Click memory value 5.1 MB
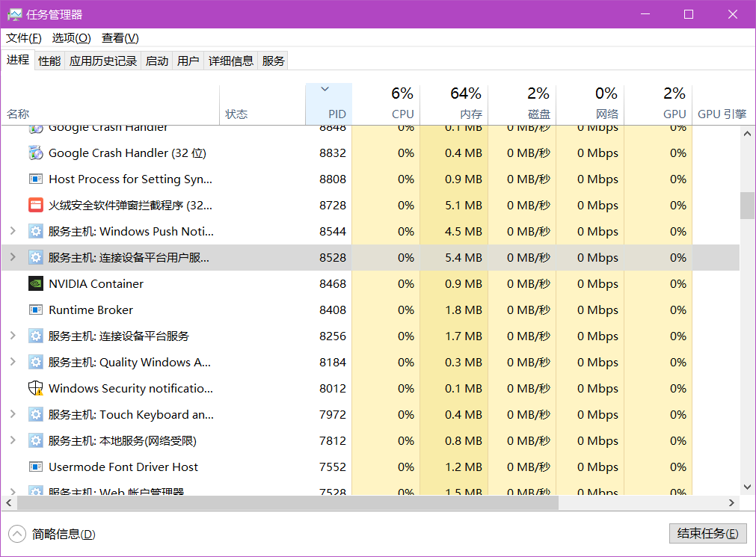This screenshot has height=557, width=756. pyautogui.click(x=464, y=205)
